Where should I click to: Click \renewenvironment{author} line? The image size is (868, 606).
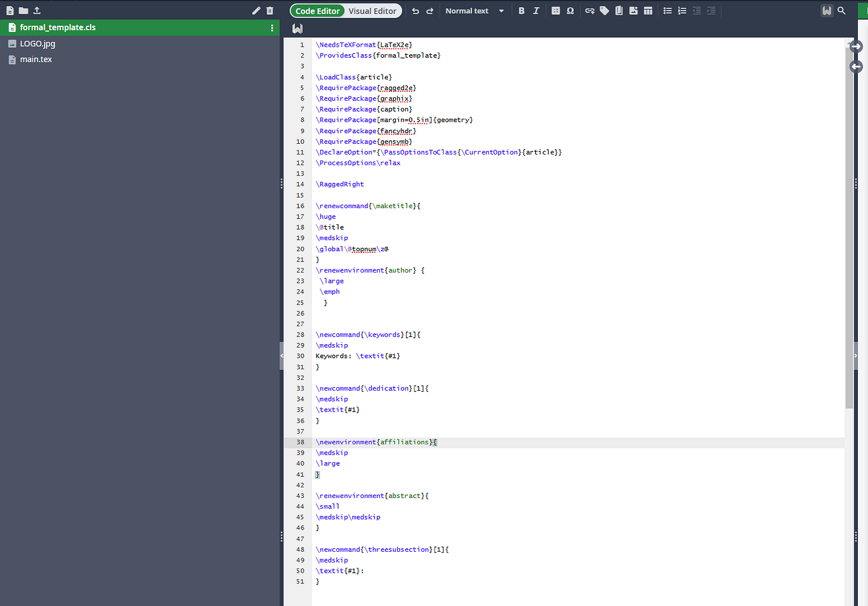[x=370, y=270]
